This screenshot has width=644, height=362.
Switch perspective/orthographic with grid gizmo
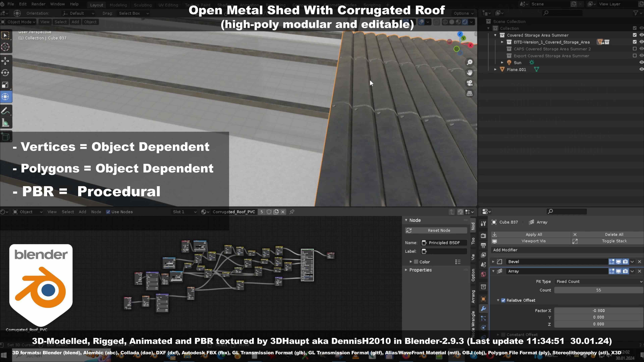[x=470, y=94]
